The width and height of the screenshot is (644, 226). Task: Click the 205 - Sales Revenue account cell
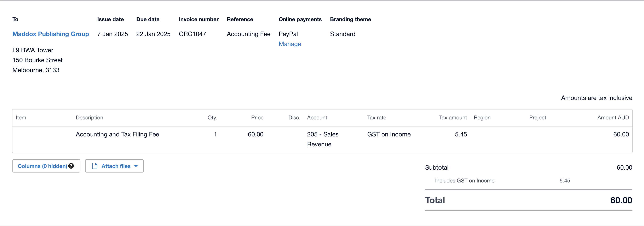(322, 139)
